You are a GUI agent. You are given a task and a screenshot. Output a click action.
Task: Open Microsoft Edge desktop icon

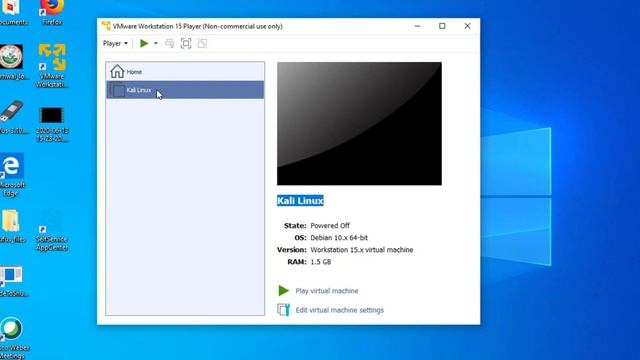[12, 175]
